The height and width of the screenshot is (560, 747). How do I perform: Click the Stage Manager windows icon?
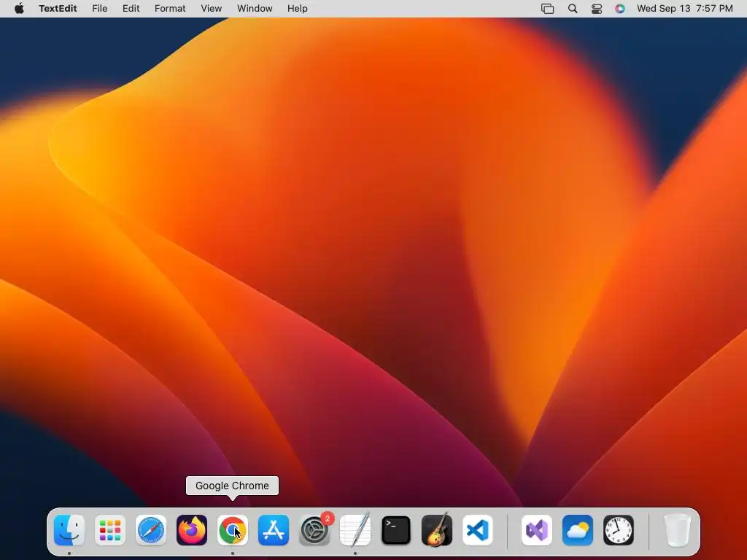548,9
